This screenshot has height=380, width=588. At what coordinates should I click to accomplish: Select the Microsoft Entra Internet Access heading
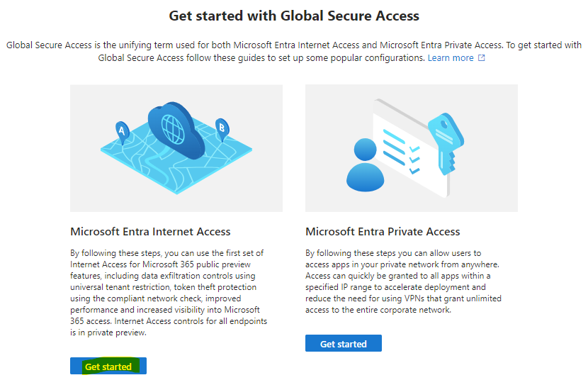(150, 231)
